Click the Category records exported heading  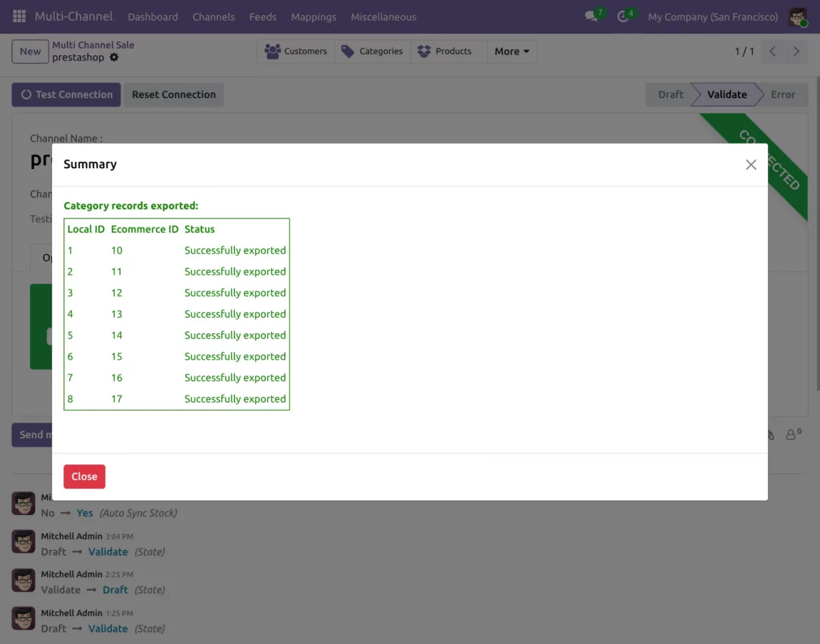tap(131, 206)
